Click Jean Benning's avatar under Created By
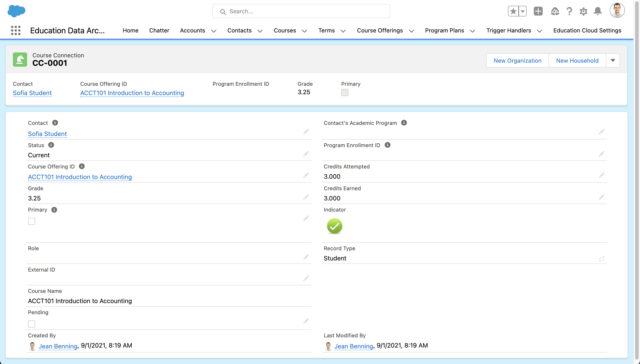 (32, 346)
